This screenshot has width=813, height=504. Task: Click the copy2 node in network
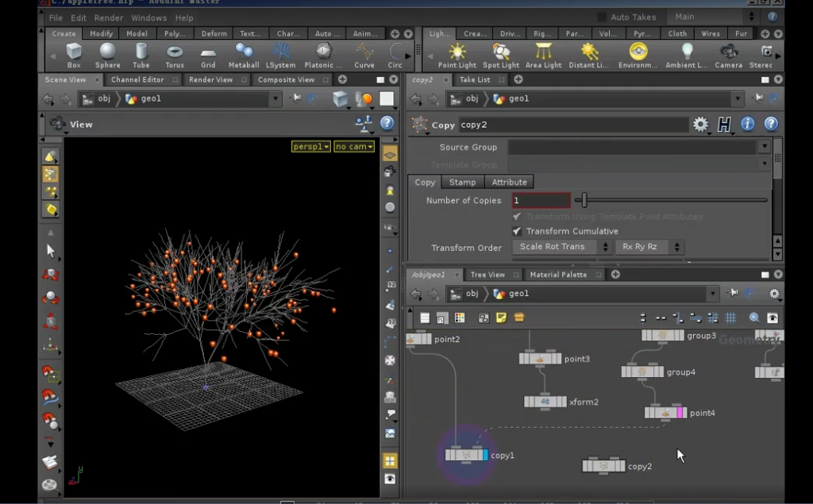pos(603,466)
